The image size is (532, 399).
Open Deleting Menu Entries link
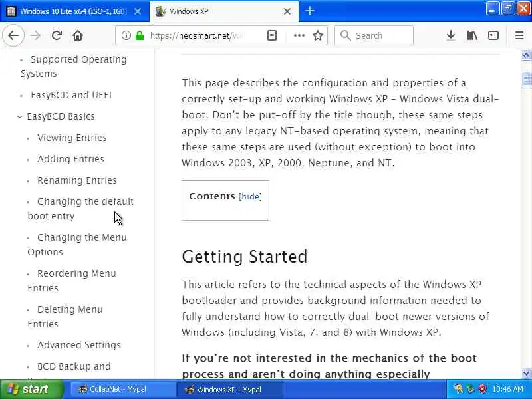65,317
